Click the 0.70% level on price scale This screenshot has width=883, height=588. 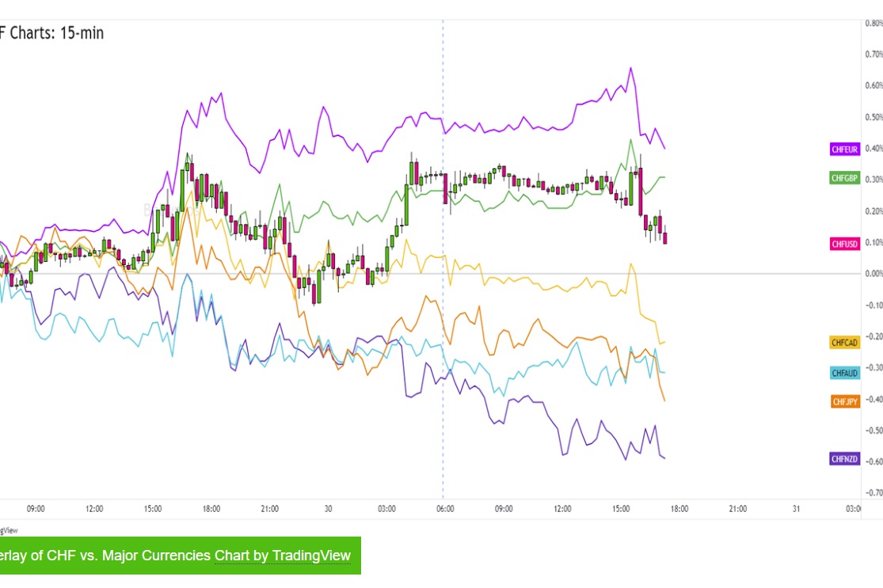click(x=873, y=55)
